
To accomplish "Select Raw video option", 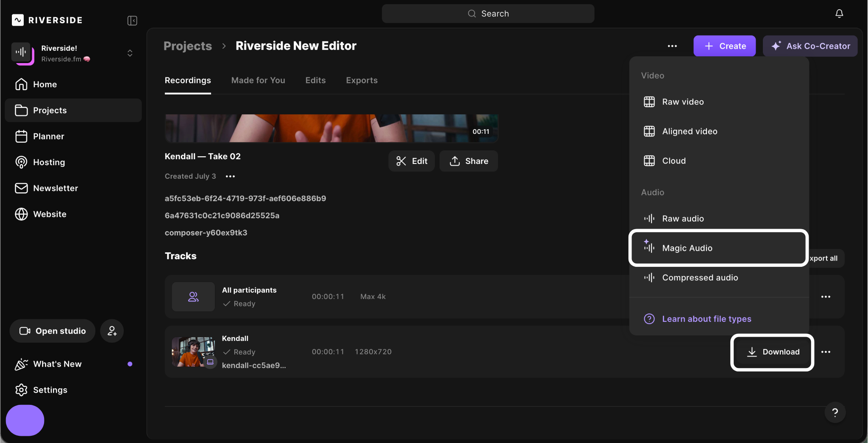I will tap(719, 102).
